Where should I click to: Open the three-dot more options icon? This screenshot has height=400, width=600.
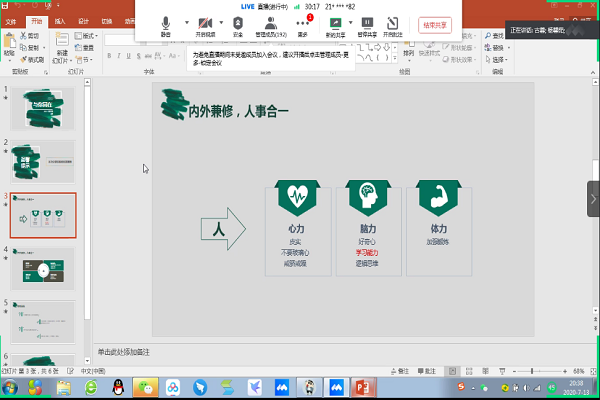click(303, 23)
